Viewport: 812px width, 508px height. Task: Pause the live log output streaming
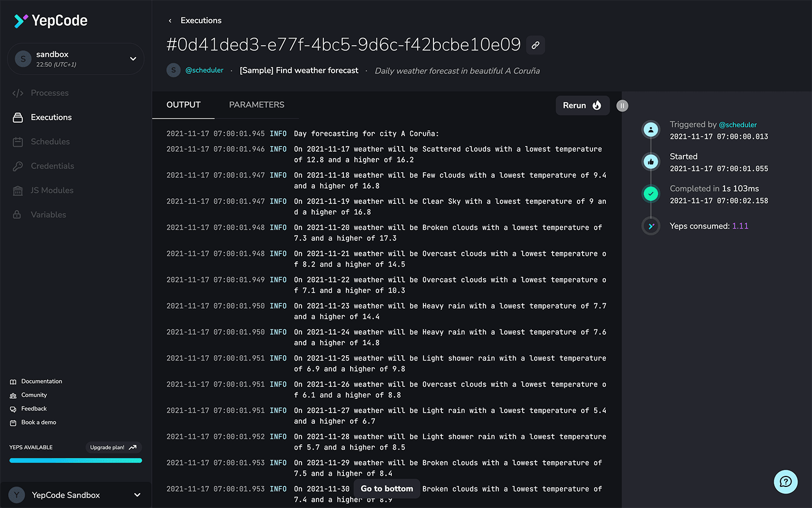click(622, 106)
